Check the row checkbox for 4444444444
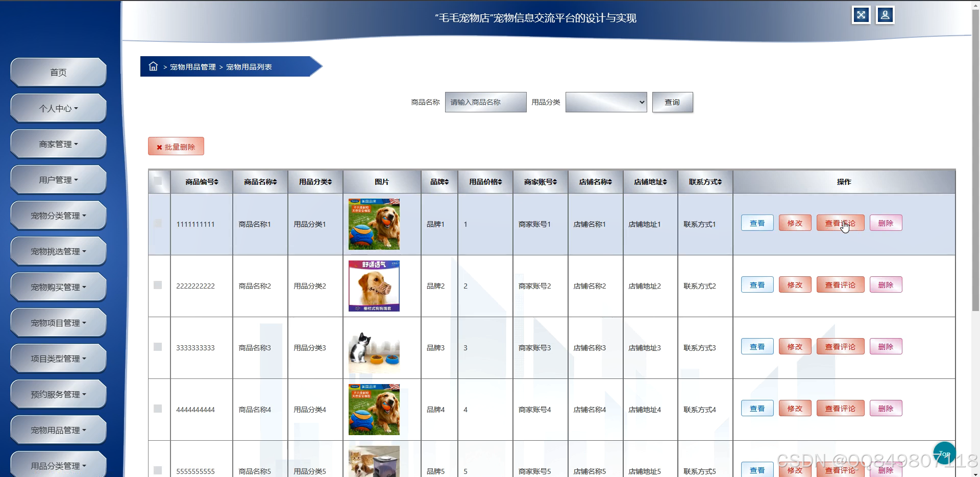This screenshot has height=477, width=980. pyautogui.click(x=158, y=409)
